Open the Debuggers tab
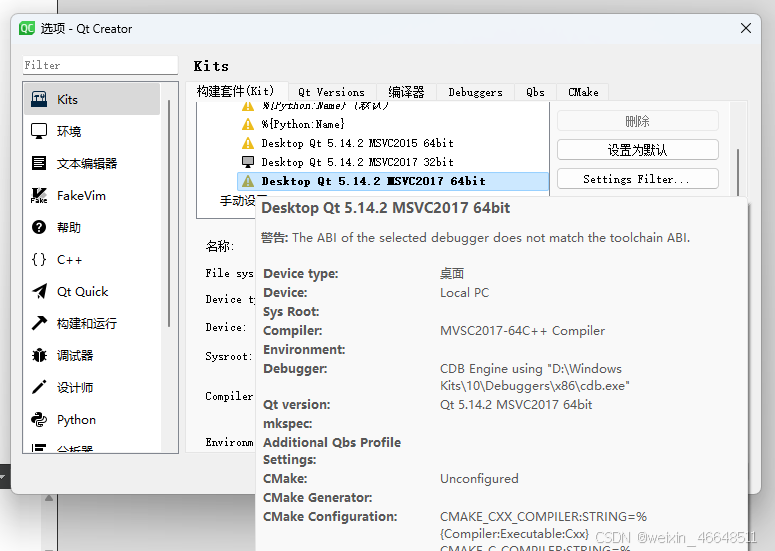This screenshot has height=551, width=775. coord(475,92)
